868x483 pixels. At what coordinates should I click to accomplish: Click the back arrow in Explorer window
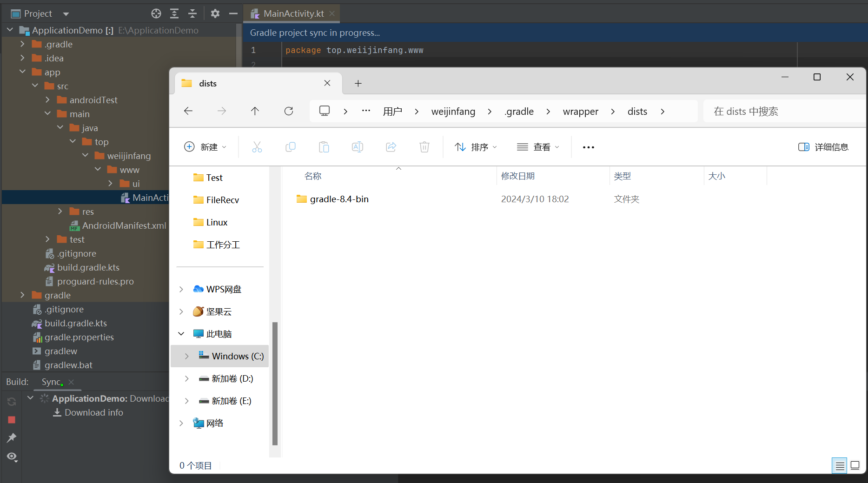[x=188, y=111]
